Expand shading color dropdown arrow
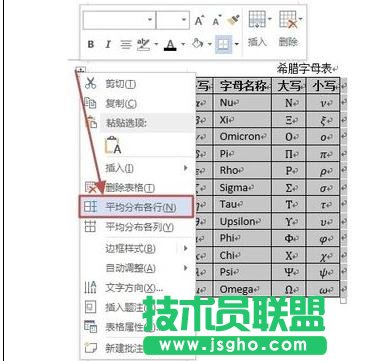 [x=209, y=44]
